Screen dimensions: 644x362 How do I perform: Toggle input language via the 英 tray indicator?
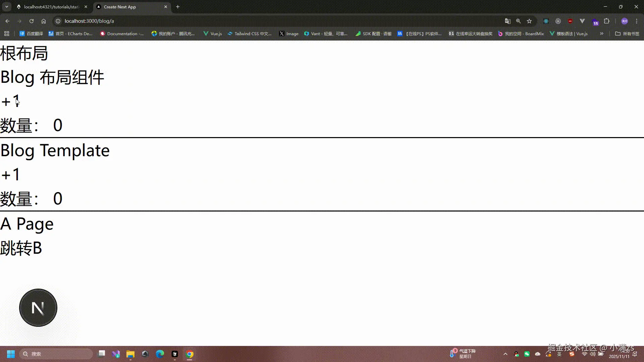point(559,354)
